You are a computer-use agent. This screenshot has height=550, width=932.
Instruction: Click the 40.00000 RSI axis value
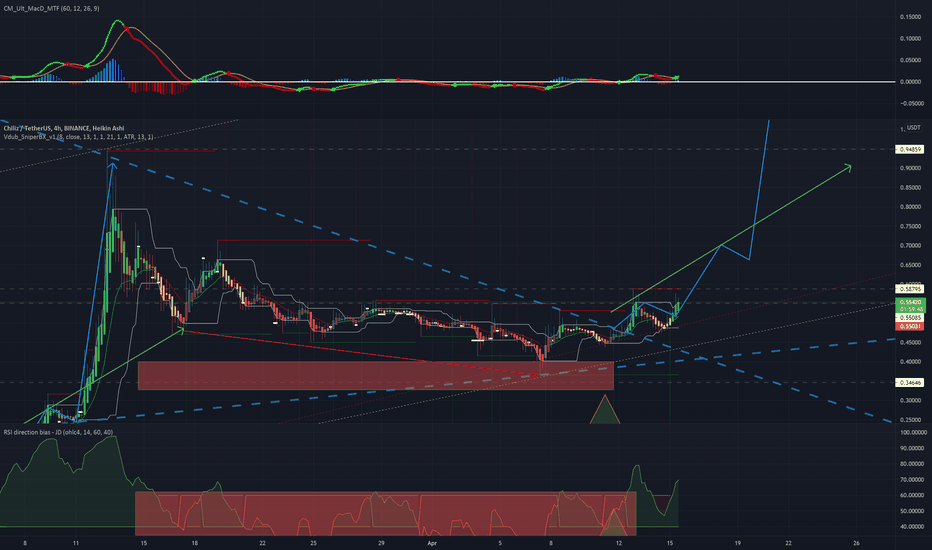912,526
